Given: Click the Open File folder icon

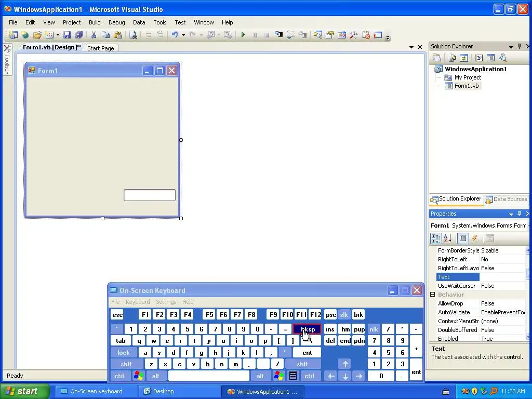Looking at the screenshot, I should coord(37,35).
